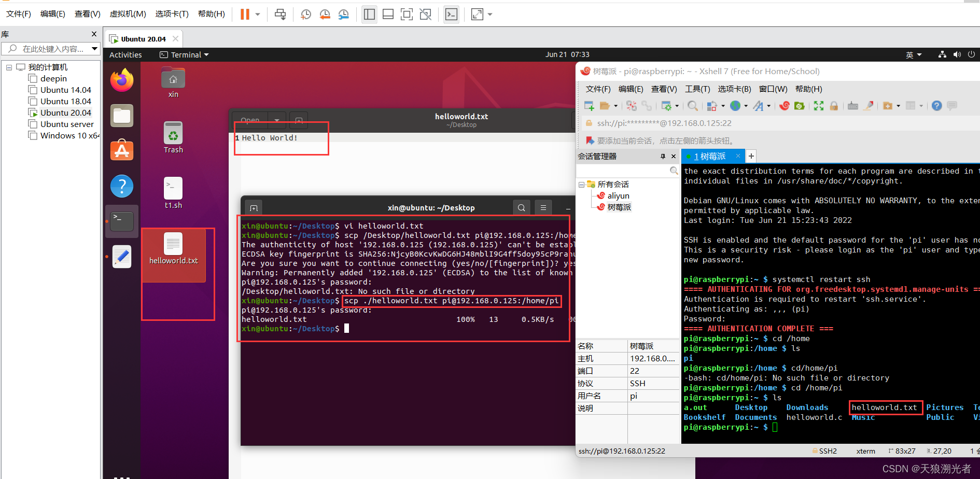Screen dimensions: 980x479
Task: Pin the Xshell session manager panel
Action: [663, 156]
